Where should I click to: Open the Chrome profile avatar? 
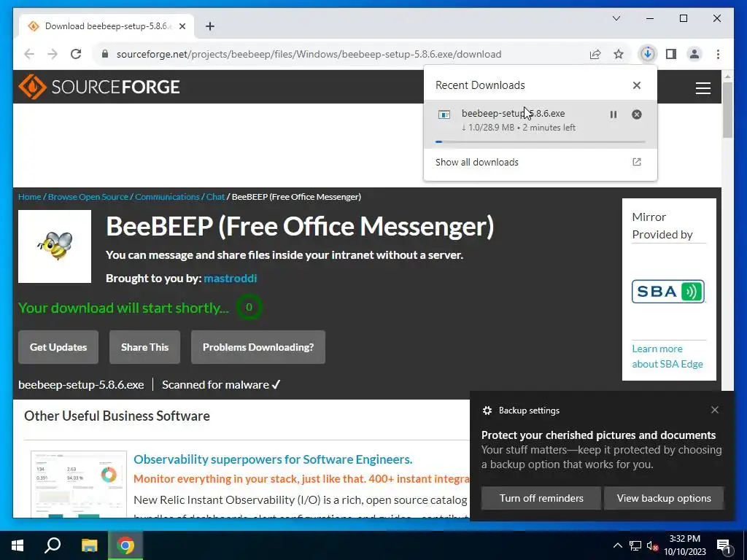pos(694,54)
